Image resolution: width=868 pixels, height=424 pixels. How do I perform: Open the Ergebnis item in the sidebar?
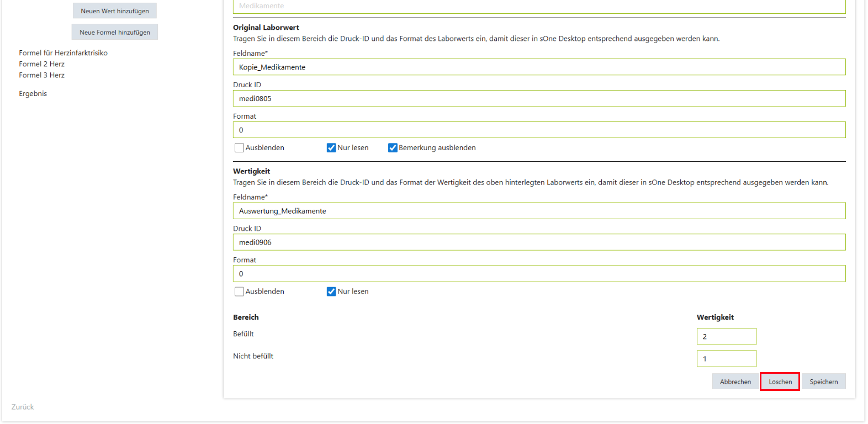click(x=33, y=94)
